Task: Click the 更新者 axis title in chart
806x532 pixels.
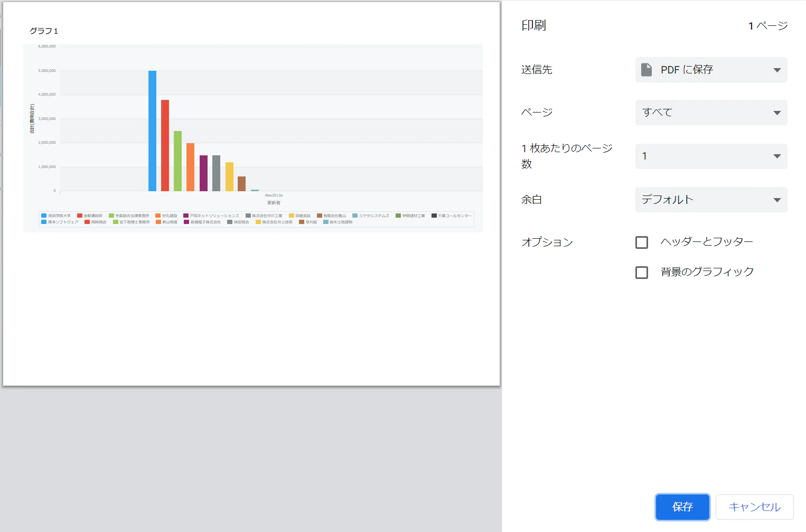Action: click(x=274, y=203)
